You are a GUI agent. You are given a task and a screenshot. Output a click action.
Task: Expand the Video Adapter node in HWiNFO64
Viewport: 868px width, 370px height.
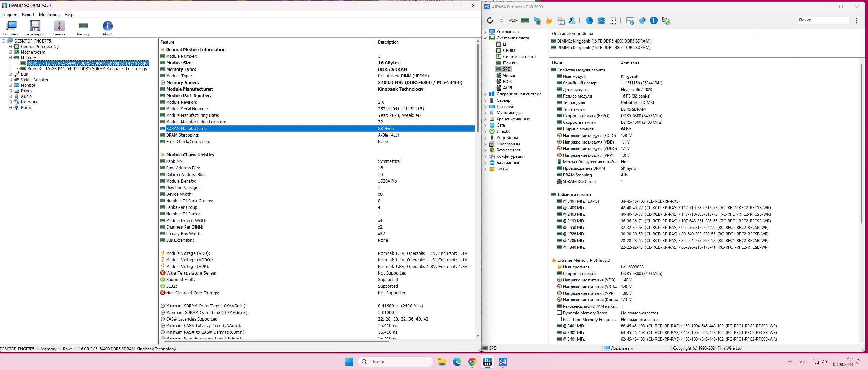[x=10, y=80]
